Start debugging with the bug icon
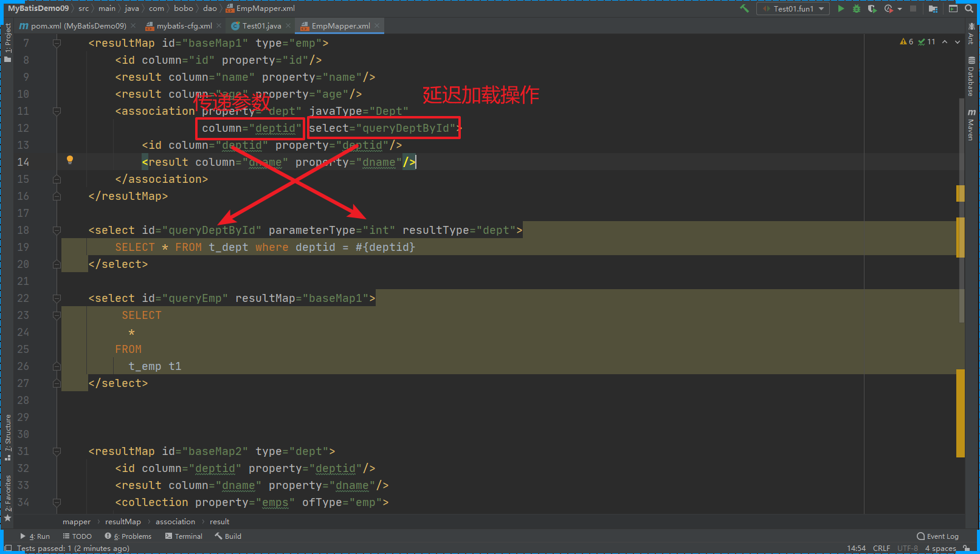 (857, 9)
